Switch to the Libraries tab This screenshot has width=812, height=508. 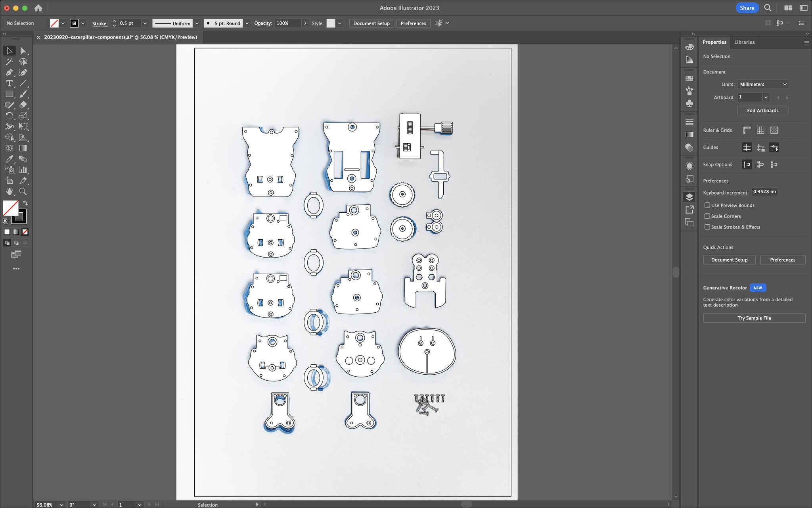tap(744, 42)
